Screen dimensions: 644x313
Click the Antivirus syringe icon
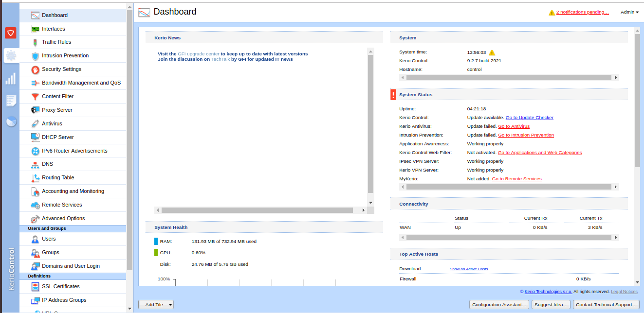coord(35,124)
